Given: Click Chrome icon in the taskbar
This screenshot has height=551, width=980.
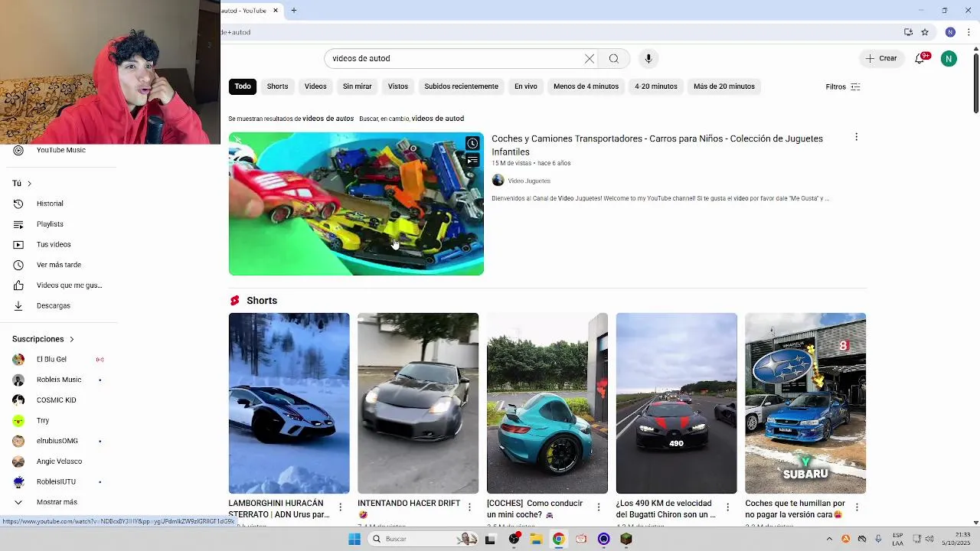Looking at the screenshot, I should 559,539.
